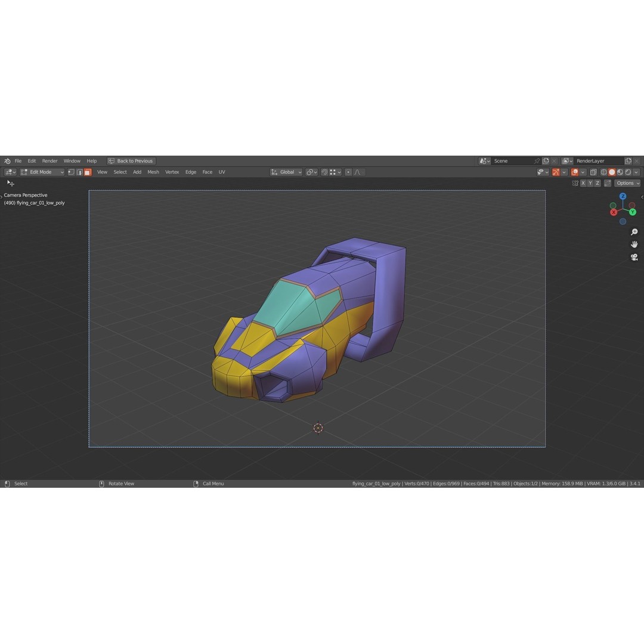Expand the Options dropdown in header
644x644 pixels.
627,183
